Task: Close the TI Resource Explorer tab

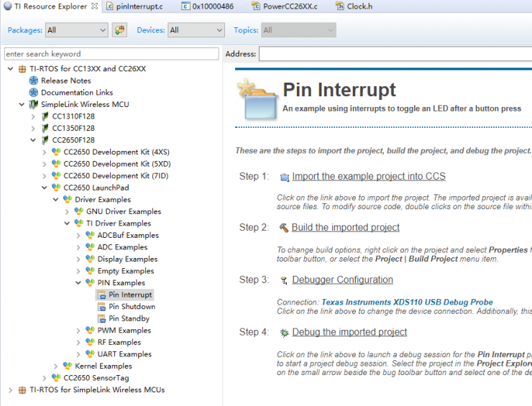Action: click(94, 6)
